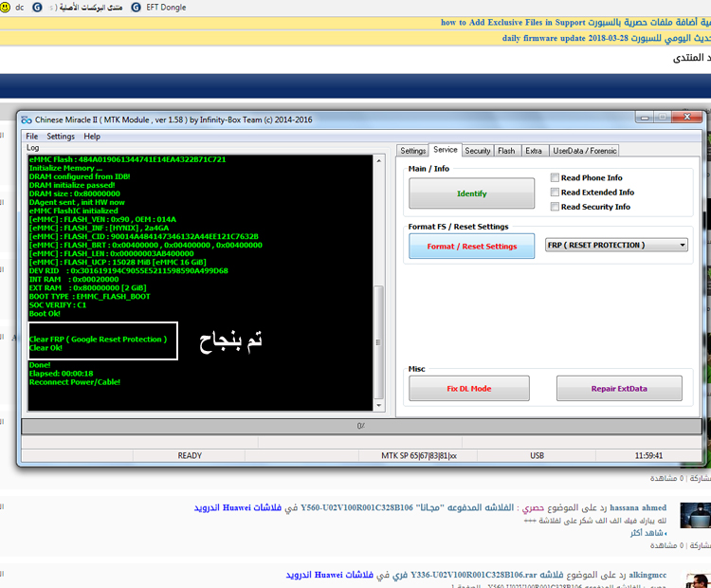Switch to the Settings tab
This screenshot has width=711, height=588.
click(412, 151)
